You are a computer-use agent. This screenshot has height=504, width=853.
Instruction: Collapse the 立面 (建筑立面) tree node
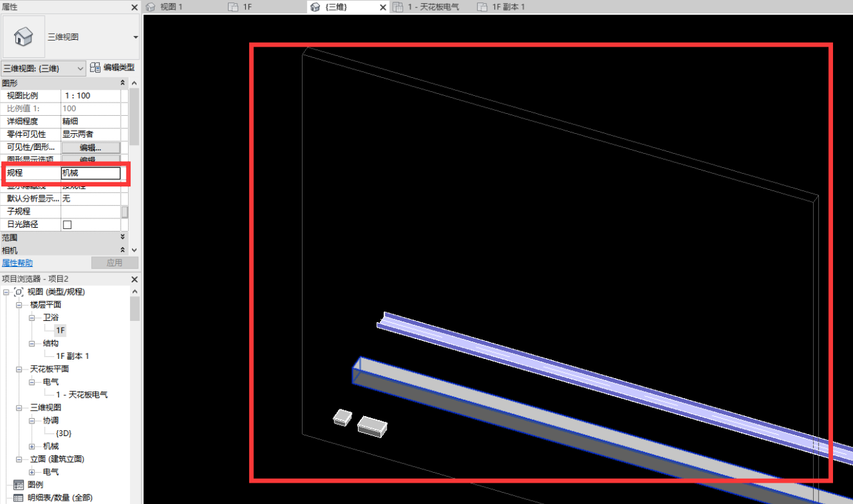pos(20,459)
